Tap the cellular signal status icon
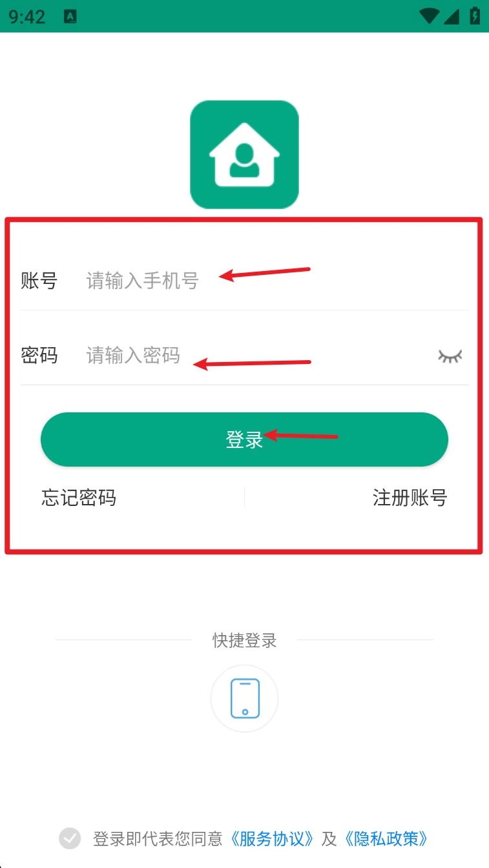Image resolution: width=489 pixels, height=868 pixels. [x=452, y=16]
